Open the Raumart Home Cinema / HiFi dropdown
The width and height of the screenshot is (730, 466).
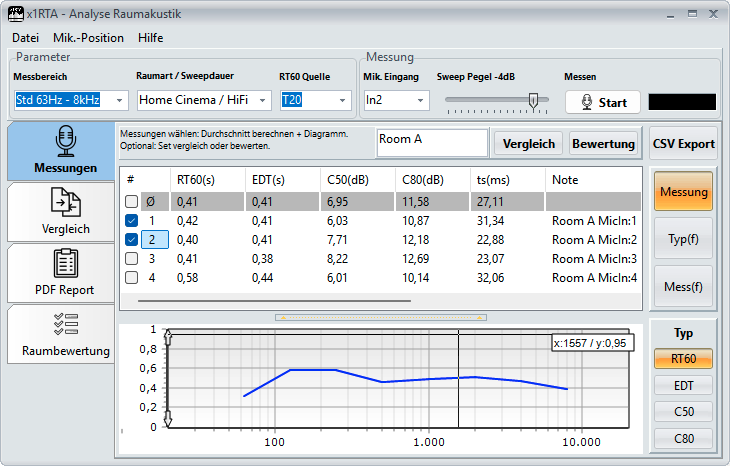click(x=263, y=100)
